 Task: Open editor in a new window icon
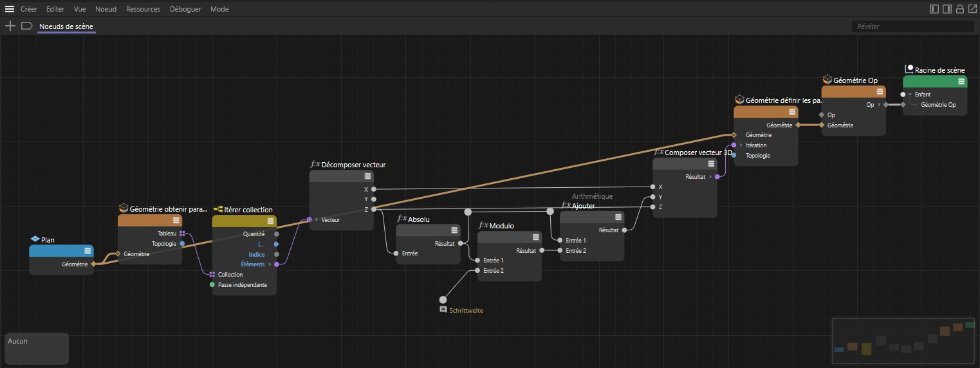pyautogui.click(x=971, y=9)
